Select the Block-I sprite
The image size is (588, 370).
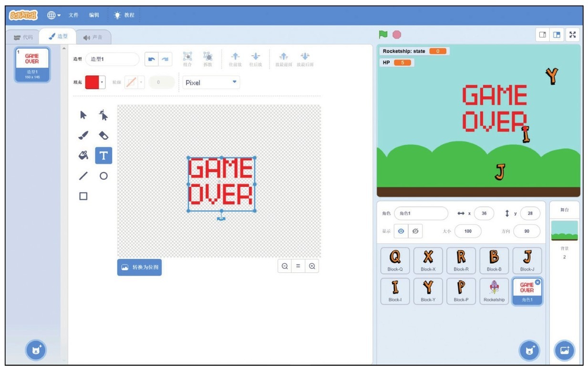395,291
